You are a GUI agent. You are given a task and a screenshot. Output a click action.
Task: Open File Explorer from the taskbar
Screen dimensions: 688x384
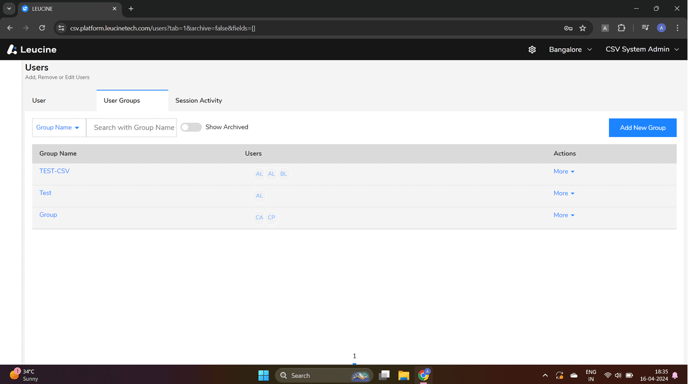click(x=403, y=375)
